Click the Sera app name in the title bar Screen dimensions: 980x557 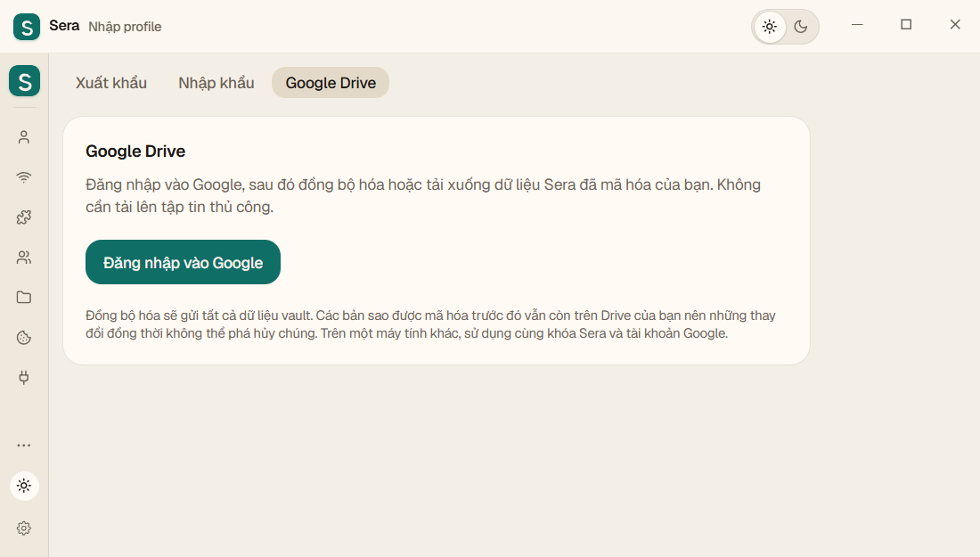[64, 26]
